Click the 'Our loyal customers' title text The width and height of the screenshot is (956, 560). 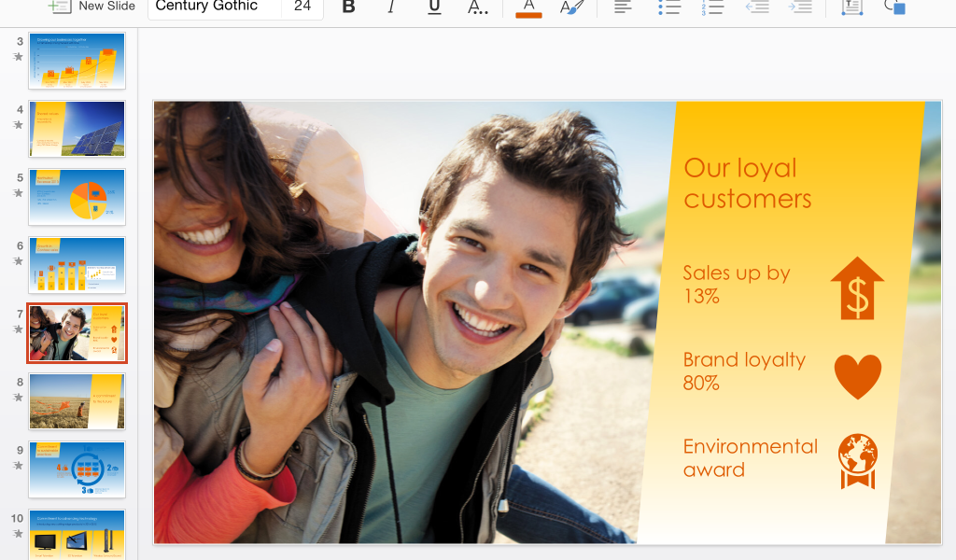coord(747,183)
